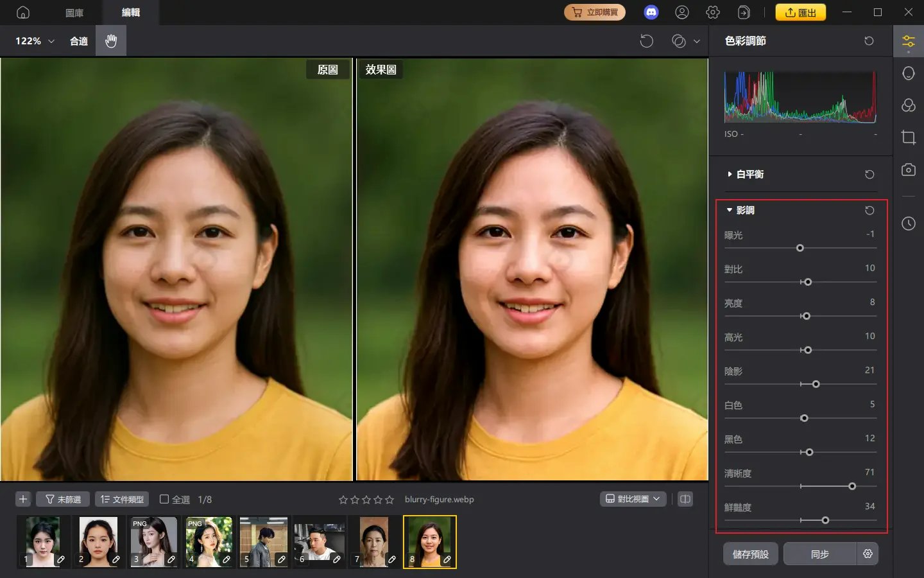924x578 pixels.
Task: Select the 編輯 tab at the top
Action: tap(131, 12)
